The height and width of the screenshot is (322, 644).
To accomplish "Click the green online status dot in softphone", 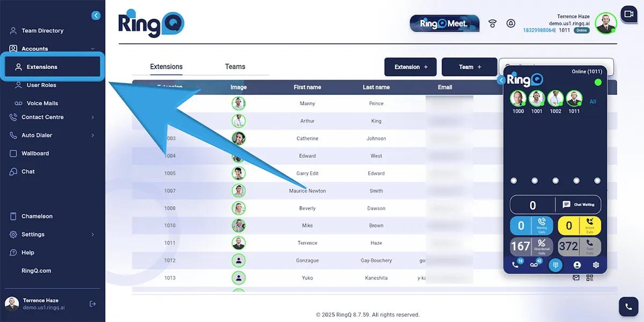I will [x=598, y=82].
